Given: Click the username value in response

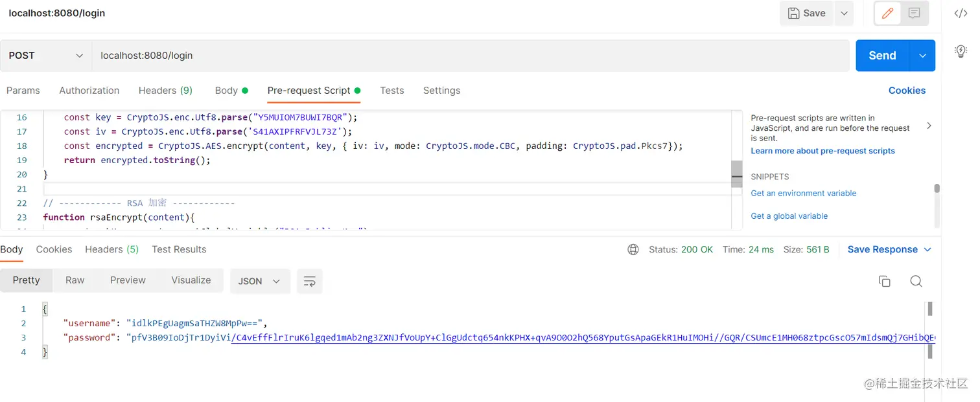Looking at the screenshot, I should 196,323.
